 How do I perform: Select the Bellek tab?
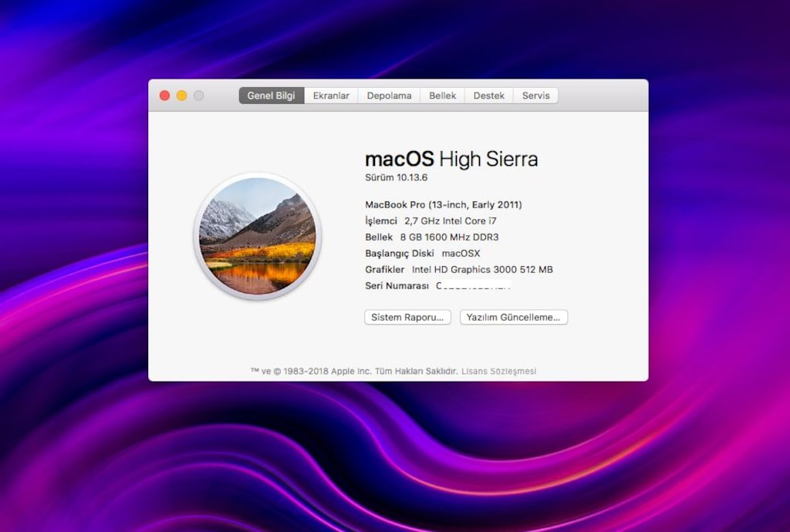click(442, 96)
